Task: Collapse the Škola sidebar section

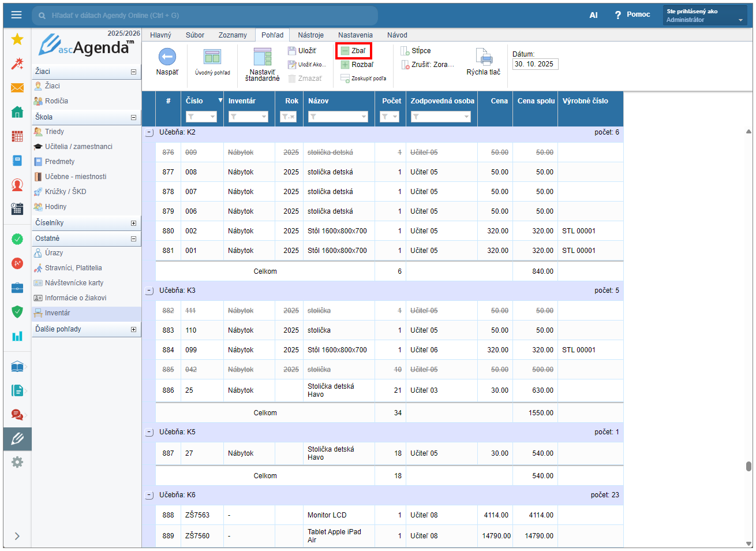Action: [x=133, y=117]
